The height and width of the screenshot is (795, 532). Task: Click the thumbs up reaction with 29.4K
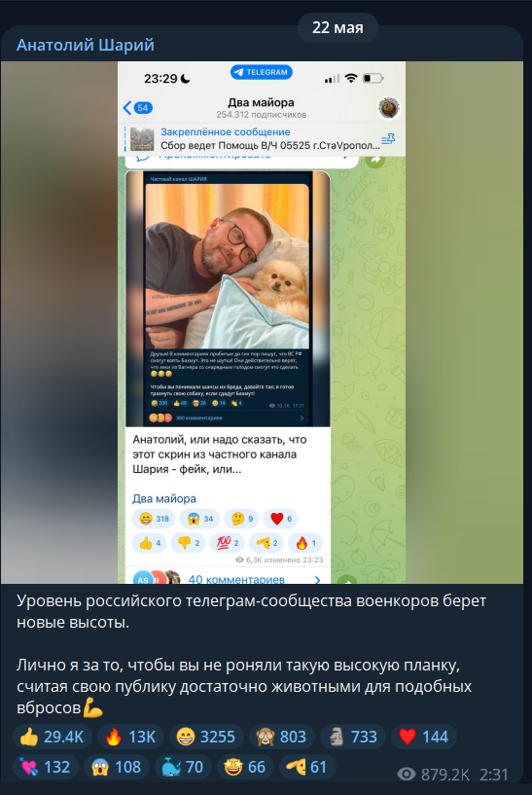tap(53, 737)
